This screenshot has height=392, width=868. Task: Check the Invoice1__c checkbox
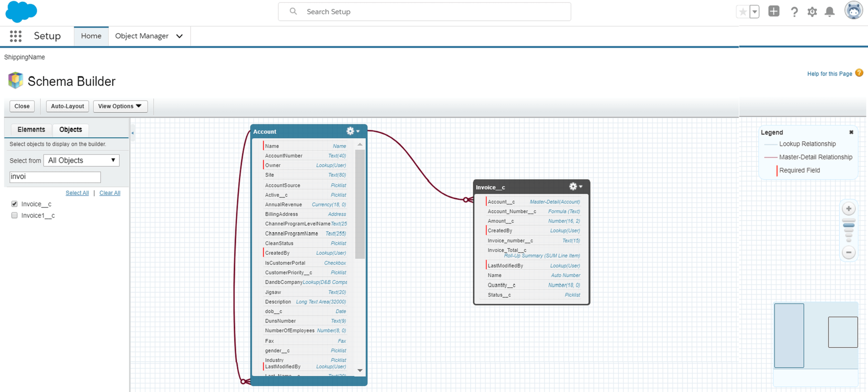[14, 215]
